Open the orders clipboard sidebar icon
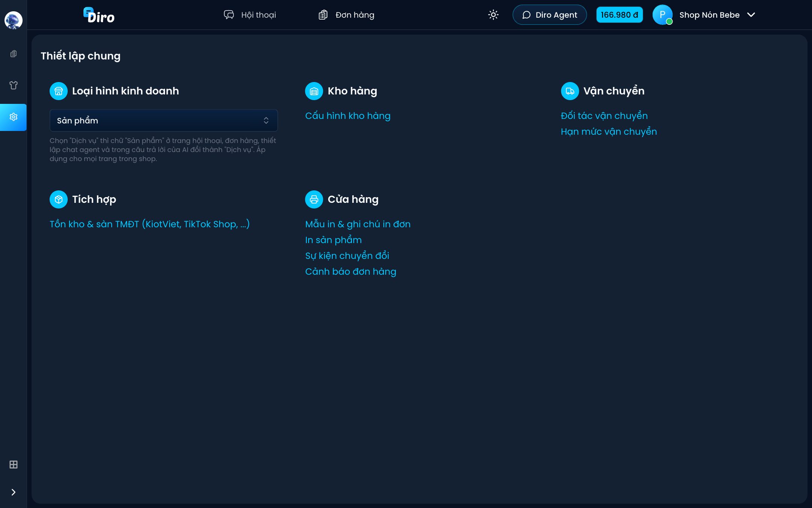This screenshot has height=508, width=812. pyautogui.click(x=13, y=54)
